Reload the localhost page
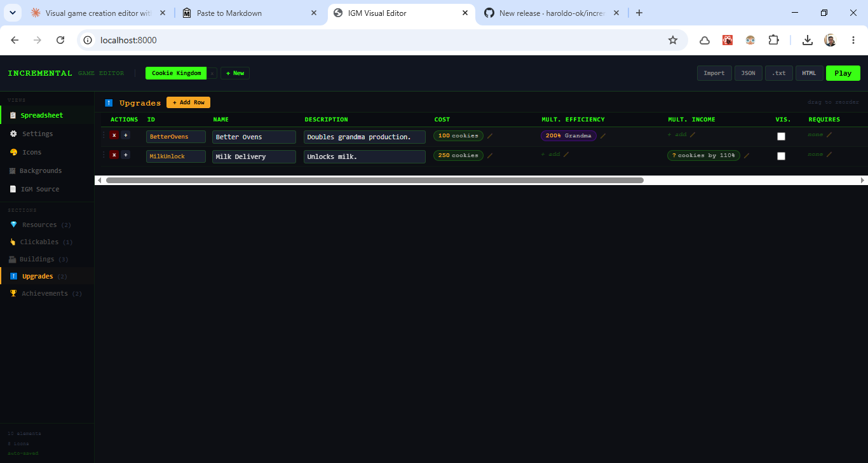 pyautogui.click(x=60, y=40)
